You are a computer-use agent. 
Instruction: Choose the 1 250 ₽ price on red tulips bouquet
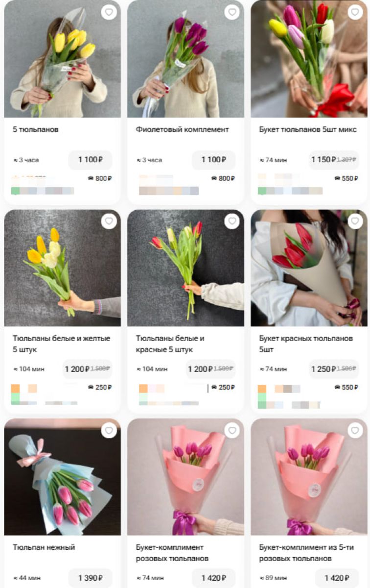click(334, 369)
